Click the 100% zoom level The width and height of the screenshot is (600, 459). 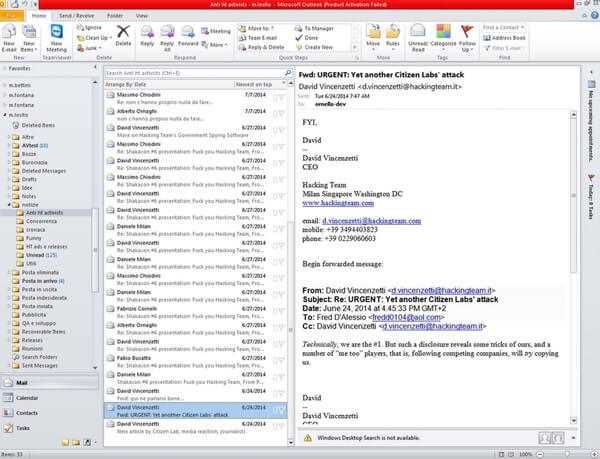point(526,454)
